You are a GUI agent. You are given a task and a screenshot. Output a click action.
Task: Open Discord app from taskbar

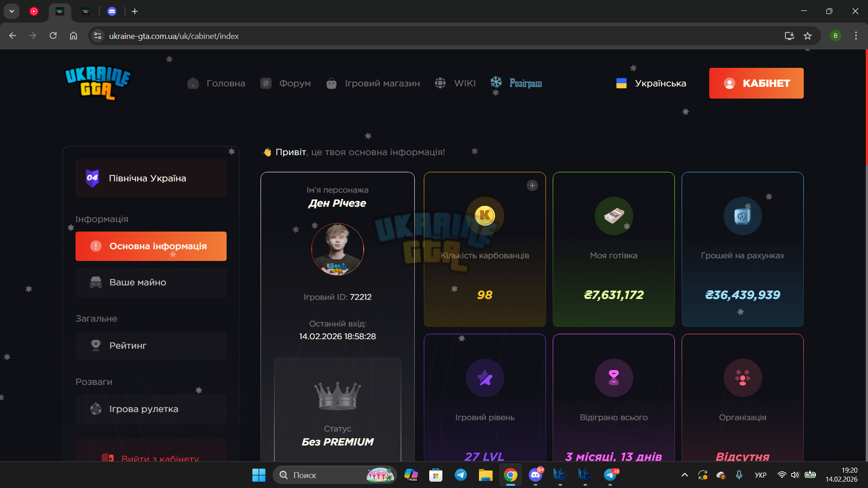point(536,475)
